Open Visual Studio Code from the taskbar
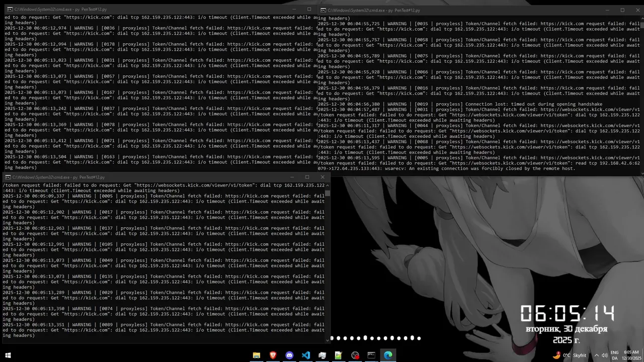Screen dimensions: 644x362 click(x=306, y=355)
